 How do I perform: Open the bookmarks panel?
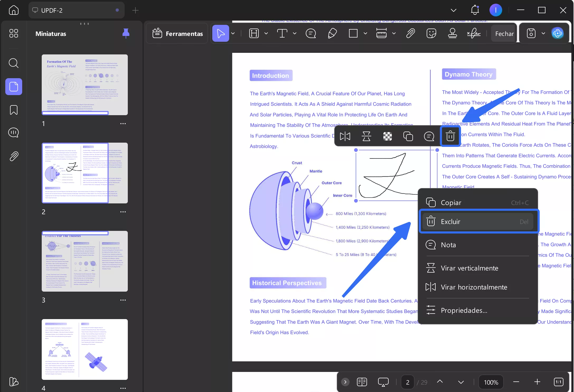13,110
